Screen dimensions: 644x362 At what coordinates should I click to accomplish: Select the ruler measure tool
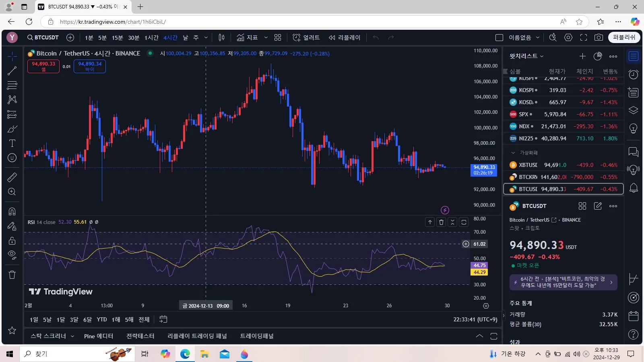pyautogui.click(x=12, y=177)
